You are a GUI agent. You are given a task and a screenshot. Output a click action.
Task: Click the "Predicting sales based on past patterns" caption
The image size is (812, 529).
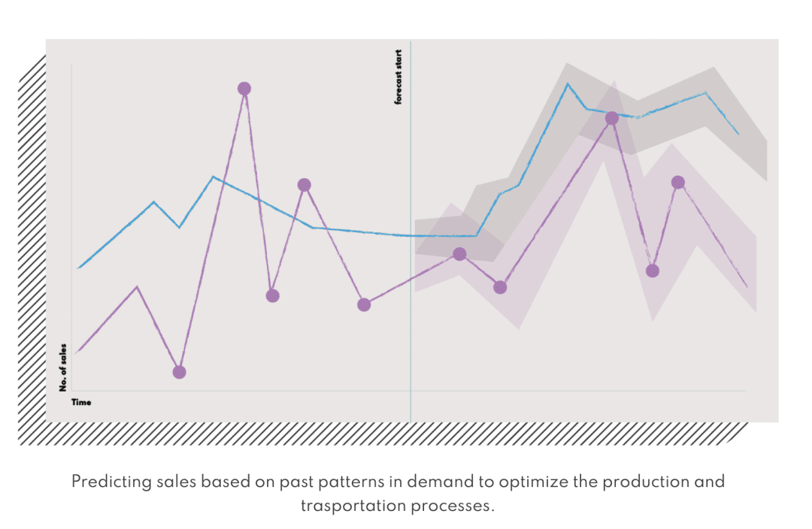click(398, 482)
